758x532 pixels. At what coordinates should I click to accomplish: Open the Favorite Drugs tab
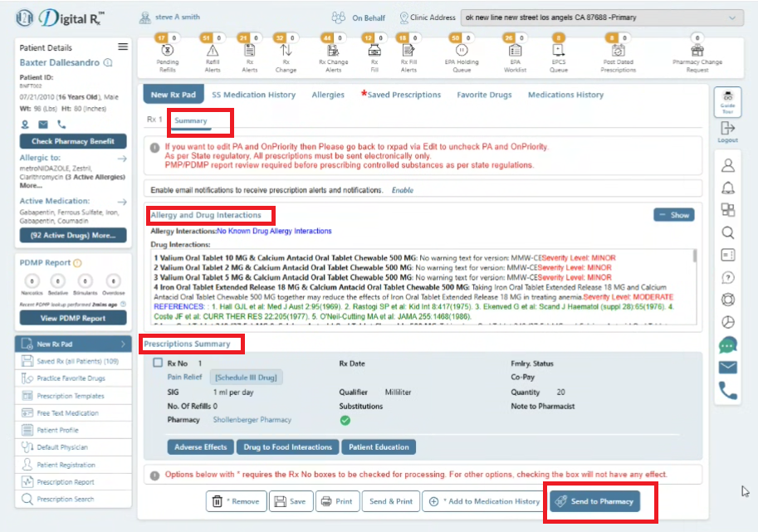tap(484, 95)
